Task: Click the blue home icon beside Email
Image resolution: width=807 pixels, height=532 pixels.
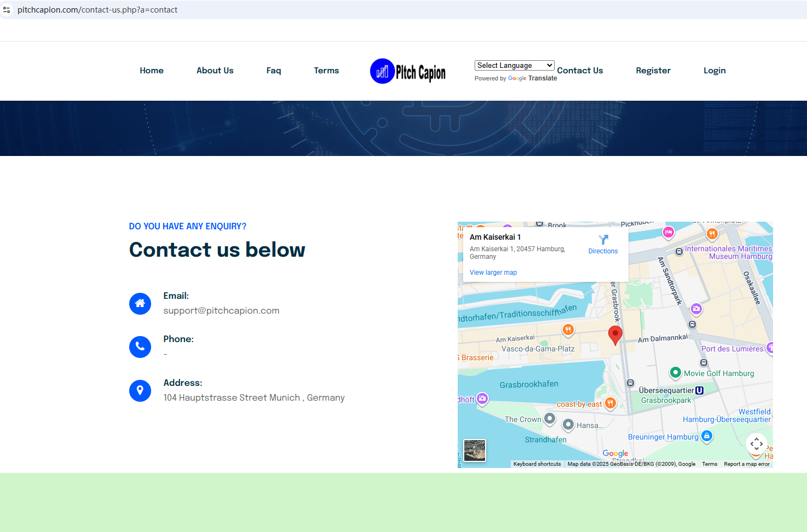Action: coord(140,303)
